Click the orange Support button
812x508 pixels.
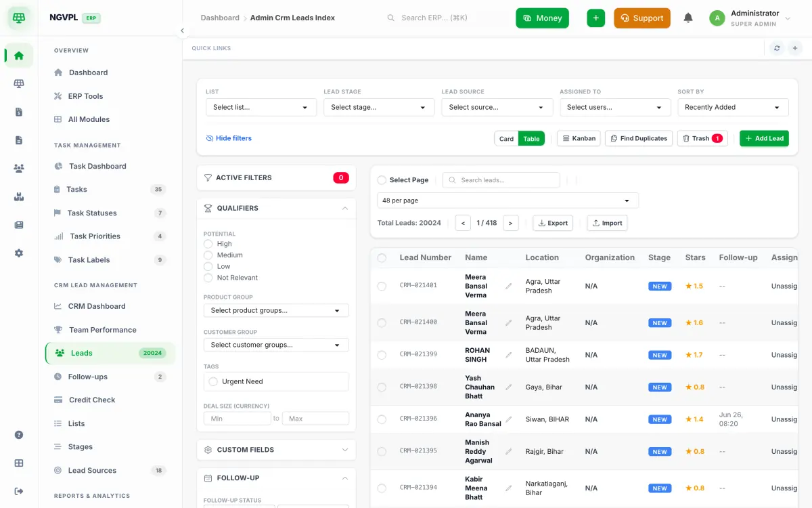point(642,18)
